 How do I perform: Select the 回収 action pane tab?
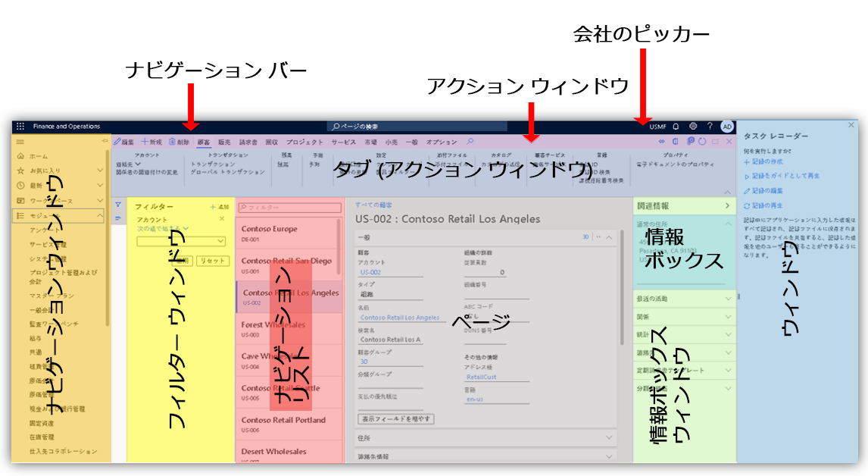click(x=272, y=142)
